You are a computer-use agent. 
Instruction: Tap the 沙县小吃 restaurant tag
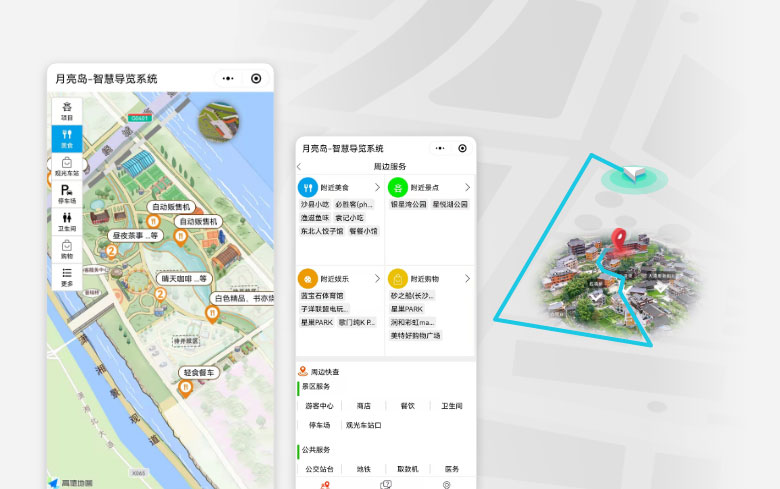click(x=316, y=204)
